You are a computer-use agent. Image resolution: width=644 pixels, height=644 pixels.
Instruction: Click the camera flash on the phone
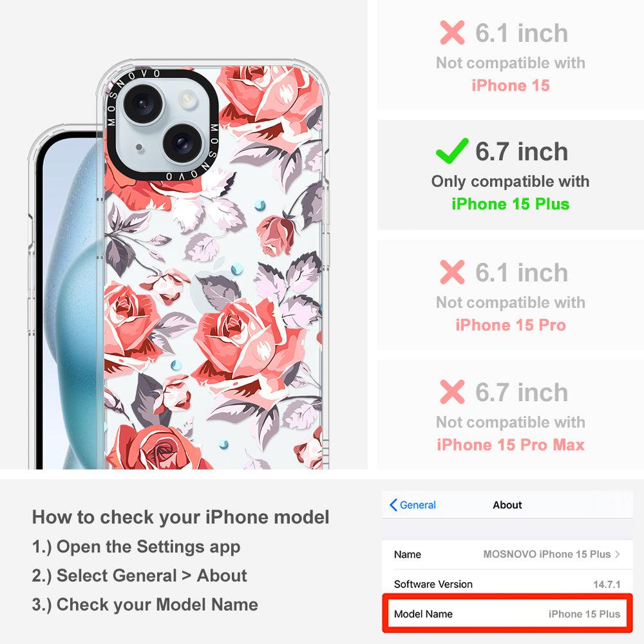click(187, 99)
